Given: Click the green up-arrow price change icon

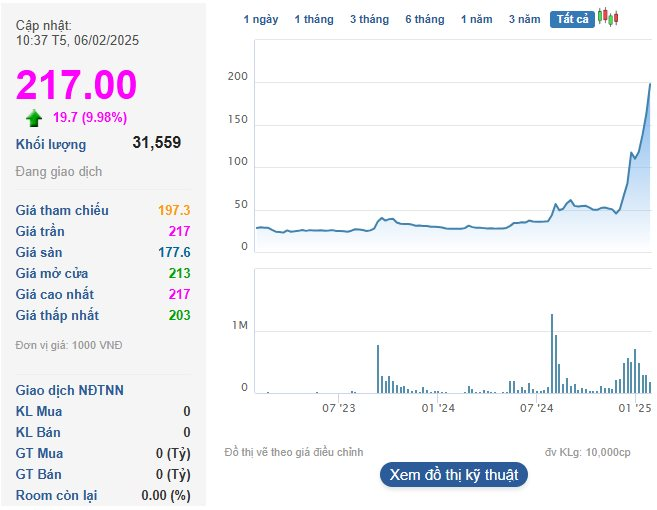Looking at the screenshot, I should coord(34,118).
